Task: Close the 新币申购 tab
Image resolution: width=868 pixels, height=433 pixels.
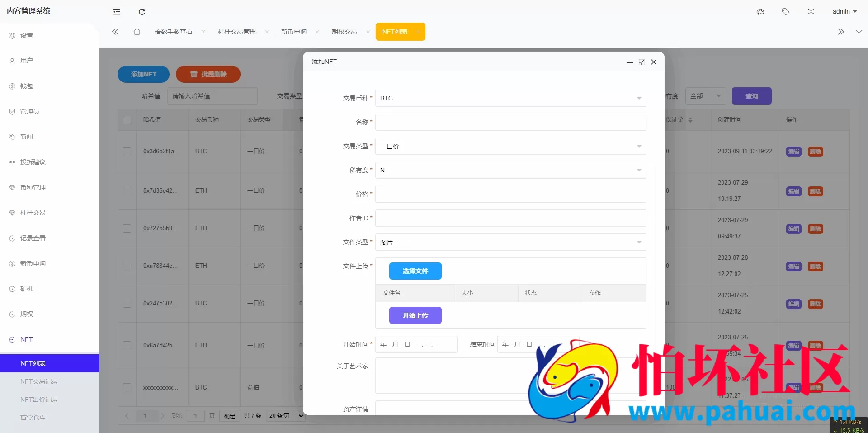Action: [x=317, y=32]
